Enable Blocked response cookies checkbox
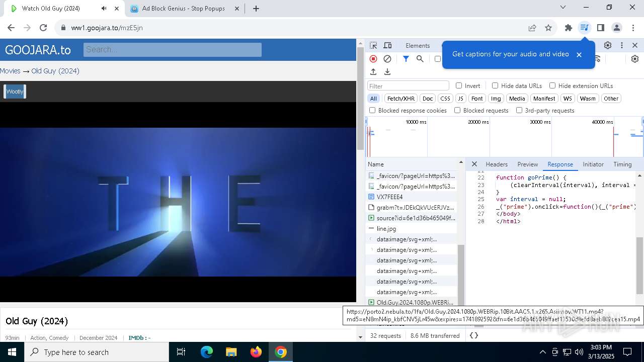The width and height of the screenshot is (644, 362). pos(372,110)
